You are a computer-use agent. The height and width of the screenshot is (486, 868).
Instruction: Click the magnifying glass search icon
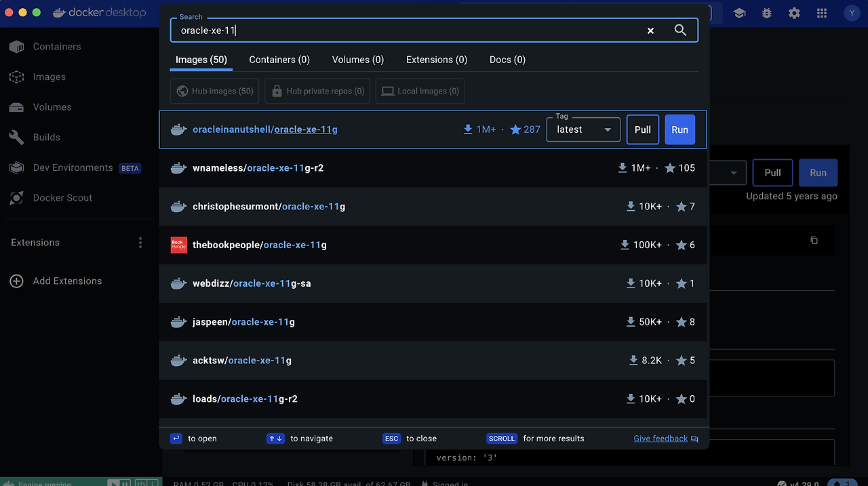680,31
